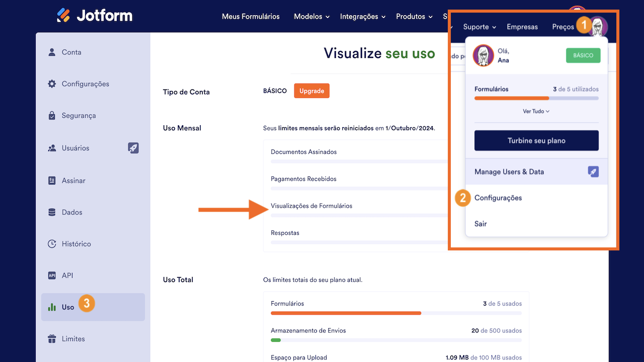This screenshot has height=362, width=644.
Task: Click '3 de 5 utilizados' in account menu
Action: click(576, 89)
